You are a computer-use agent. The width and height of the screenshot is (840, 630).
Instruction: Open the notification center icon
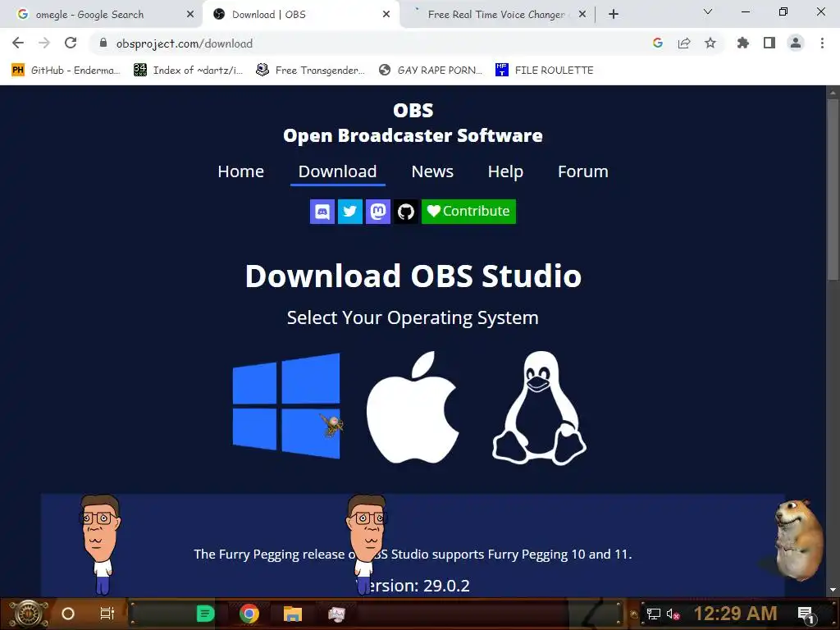tap(806, 614)
